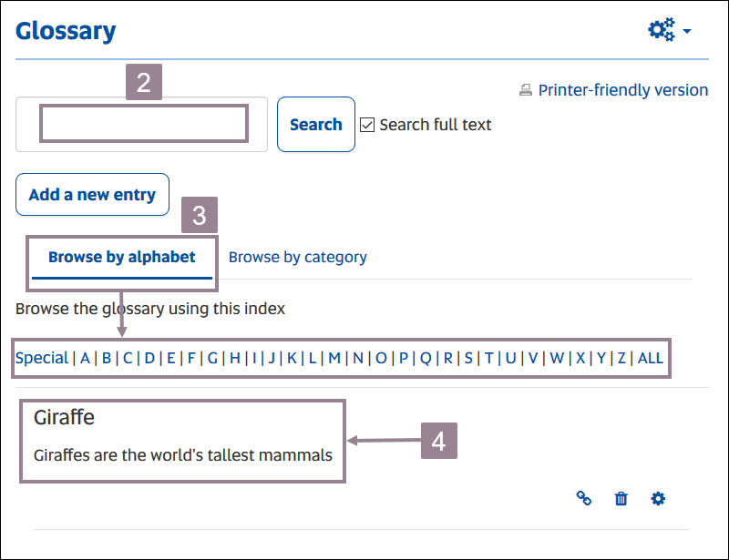Expand the settings dropdown arrow at top right

click(687, 30)
